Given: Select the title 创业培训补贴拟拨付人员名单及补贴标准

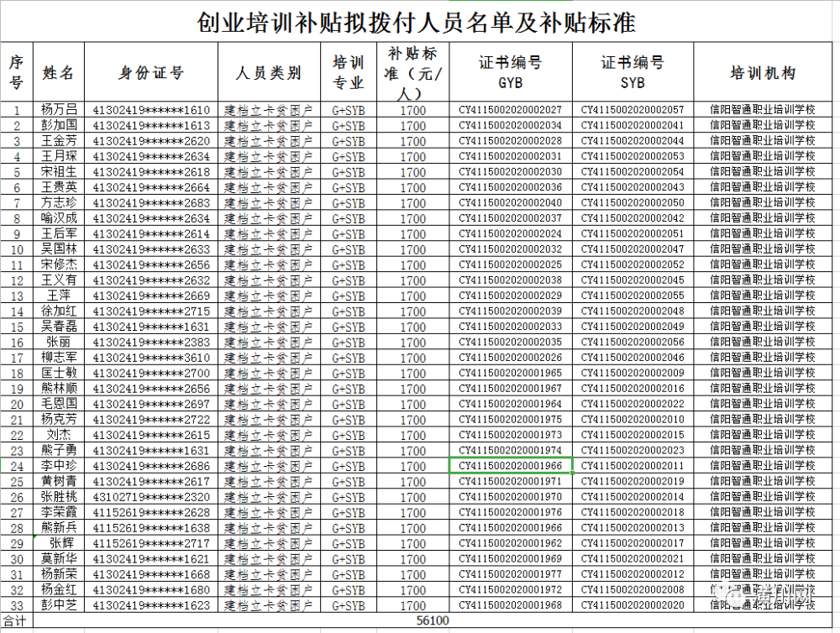Looking at the screenshot, I should click(x=417, y=23).
